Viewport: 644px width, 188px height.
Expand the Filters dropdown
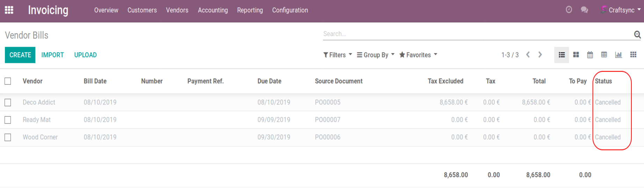(x=337, y=55)
